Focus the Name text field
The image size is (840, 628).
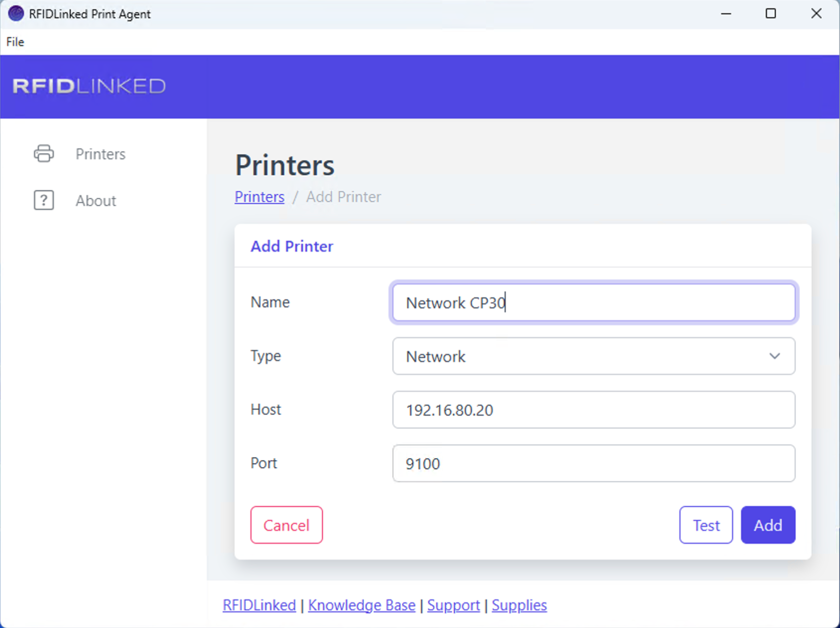(x=593, y=303)
